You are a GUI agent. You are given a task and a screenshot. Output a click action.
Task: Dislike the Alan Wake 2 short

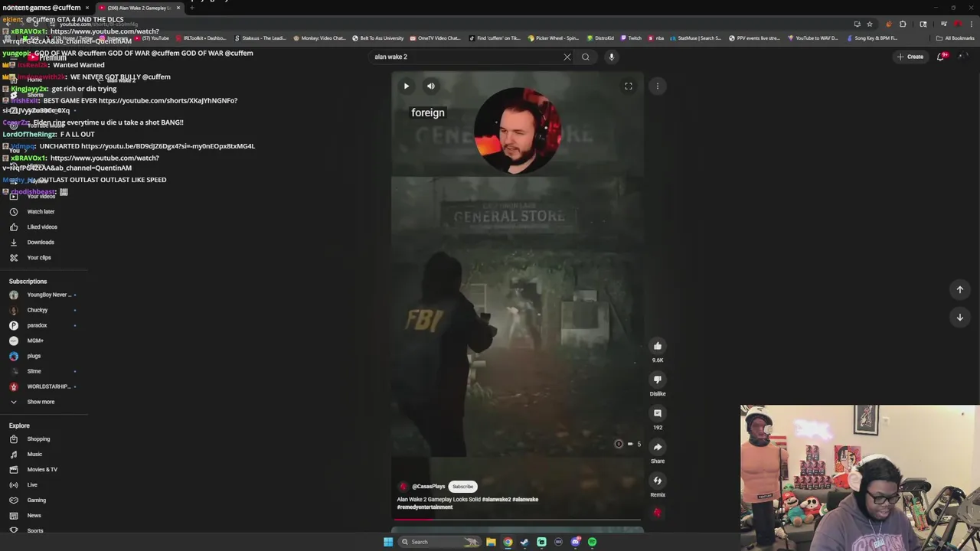pyautogui.click(x=658, y=380)
